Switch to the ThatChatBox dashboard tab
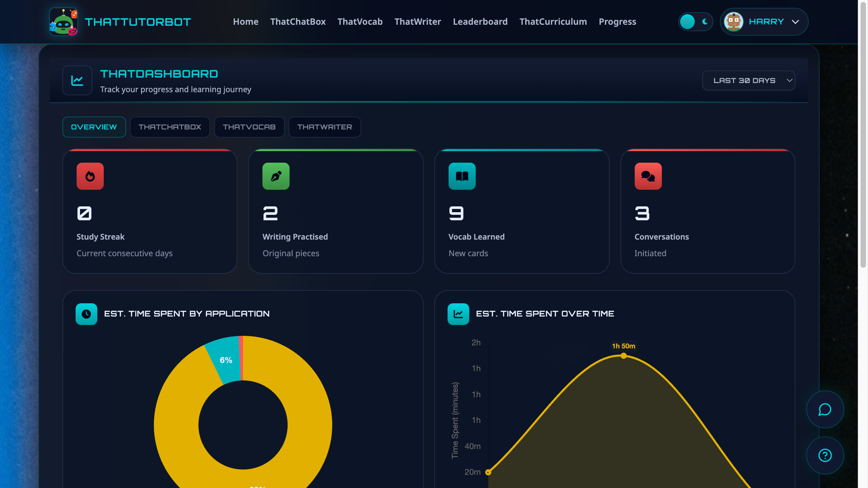This screenshot has height=488, width=868. pyautogui.click(x=170, y=127)
